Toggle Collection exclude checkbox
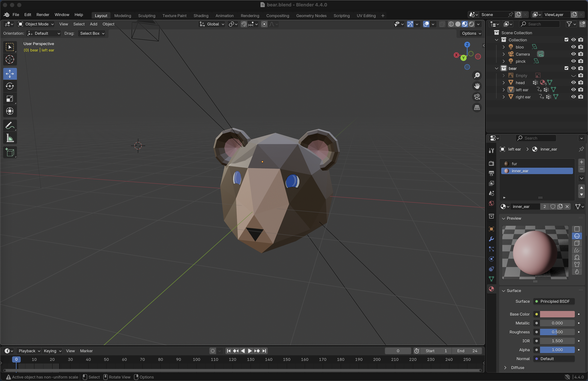 pos(566,40)
